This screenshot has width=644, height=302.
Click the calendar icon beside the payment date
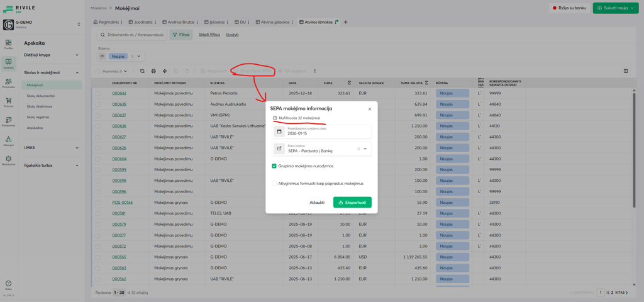tap(279, 131)
